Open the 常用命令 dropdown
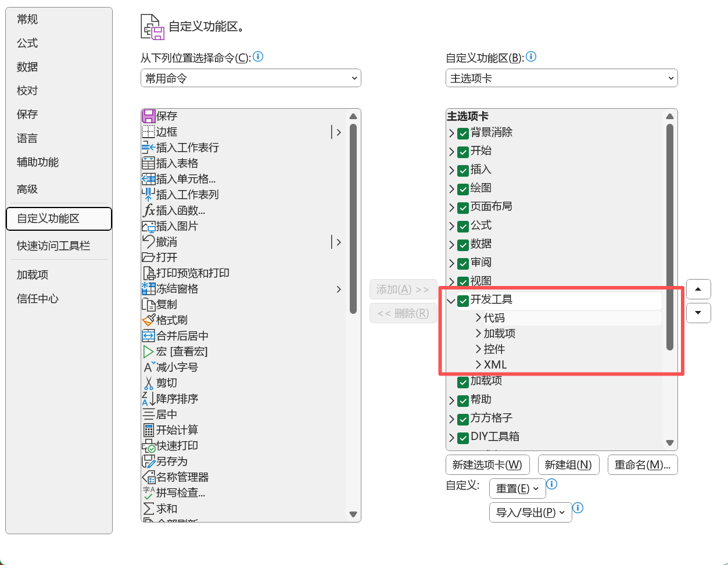The image size is (728, 565). 250,78
